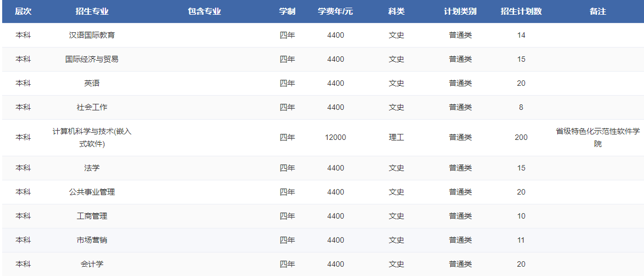Screen dimensions: 644x276
Task: Click the 计划类别 column header
Action: click(460, 11)
